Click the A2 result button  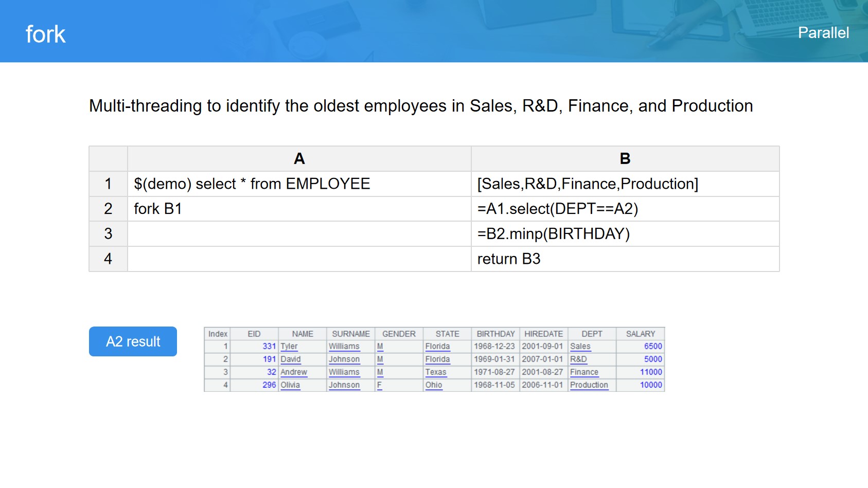tap(133, 341)
